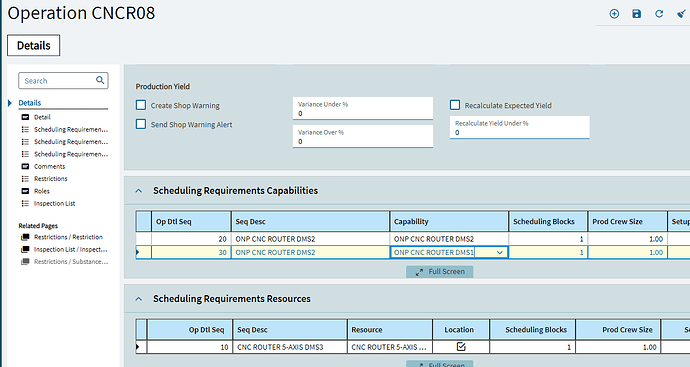Click the Location column header
Image resolution: width=690 pixels, height=367 pixels.
coord(461,330)
